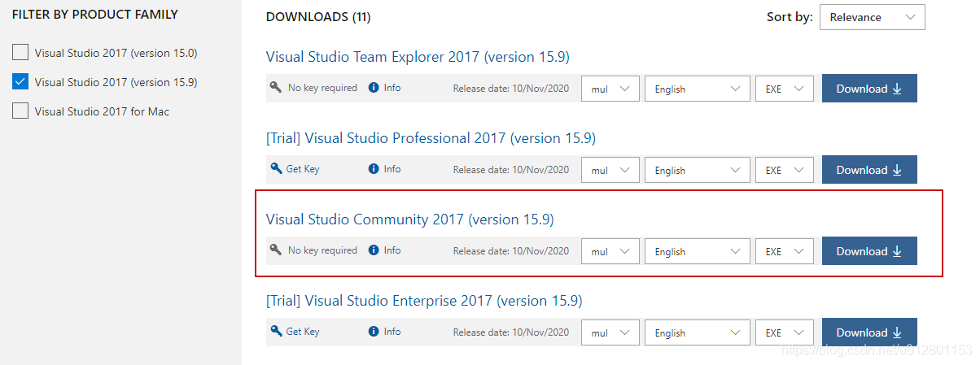Open English language dropdown for Professional 2017
This screenshot has width=980, height=365.
point(697,170)
